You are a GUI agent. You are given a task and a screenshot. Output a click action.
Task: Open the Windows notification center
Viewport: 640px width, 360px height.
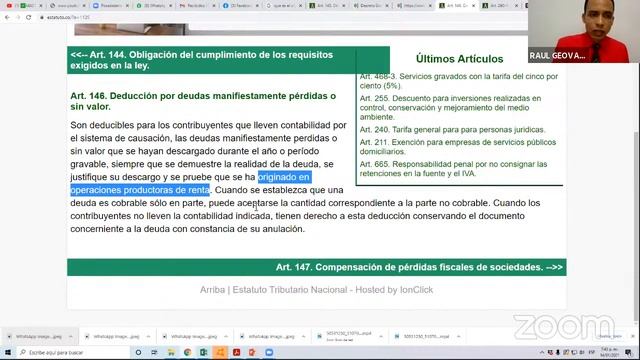(x=629, y=352)
